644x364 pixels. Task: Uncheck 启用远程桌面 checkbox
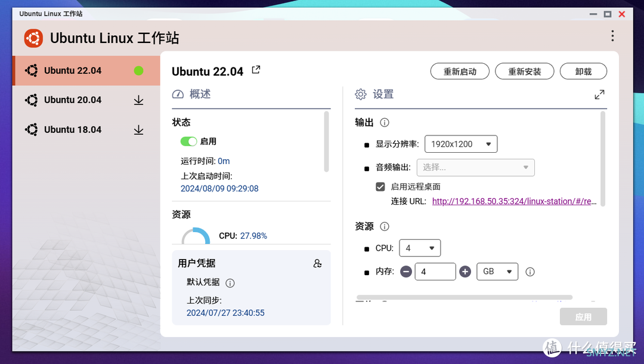(380, 187)
